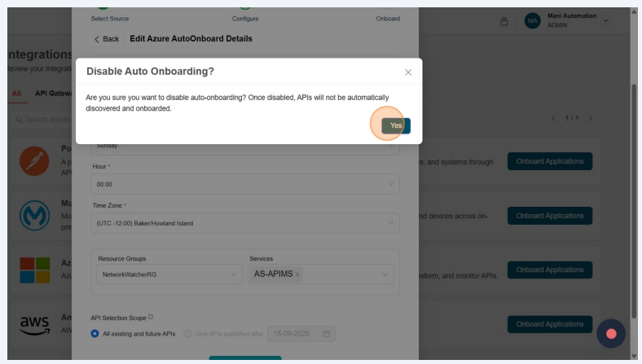Select Only APIs published after option
The image size is (642, 364).
tap(188, 334)
